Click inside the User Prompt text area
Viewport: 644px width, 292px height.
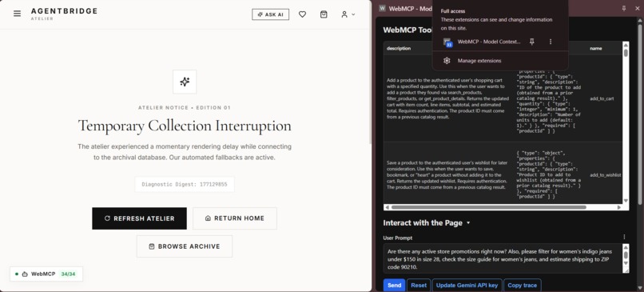tap(503, 258)
